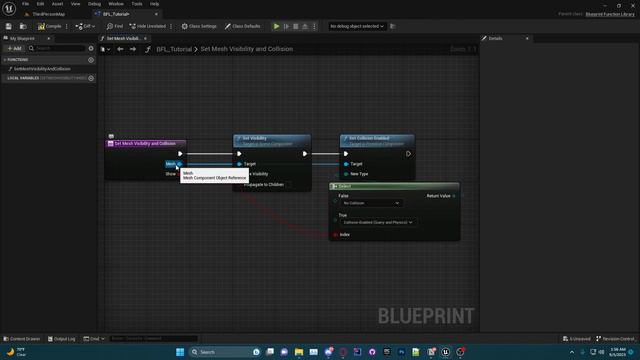Viewport: 640px width, 360px height.
Task: Open graph bookmarks dropdown
Action: 106,49
